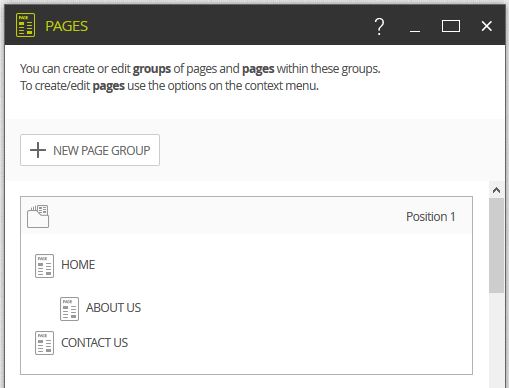Open help with the question mark icon
The height and width of the screenshot is (388, 509).
click(x=379, y=27)
